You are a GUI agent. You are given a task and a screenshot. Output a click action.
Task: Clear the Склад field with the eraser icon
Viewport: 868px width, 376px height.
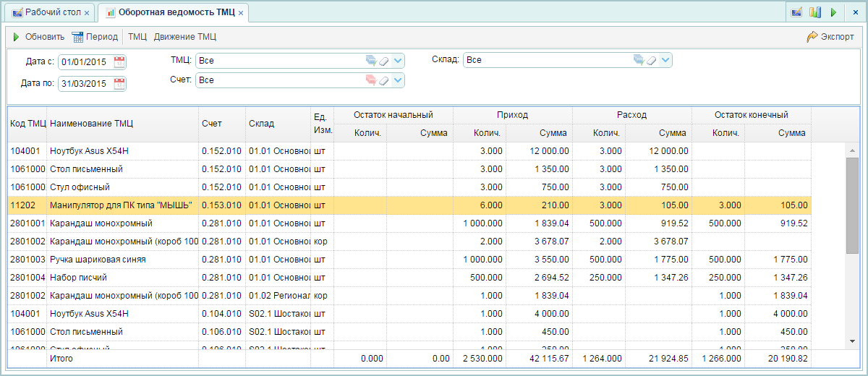tap(651, 60)
